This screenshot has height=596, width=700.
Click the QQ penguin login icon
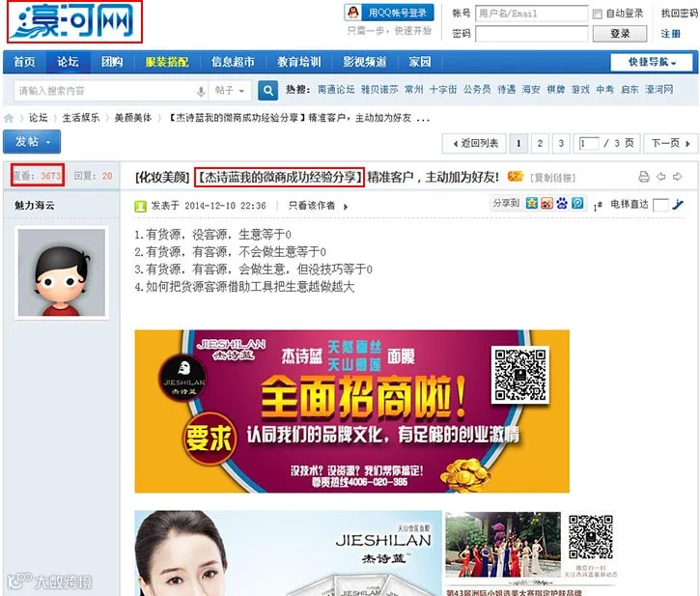[x=353, y=13]
